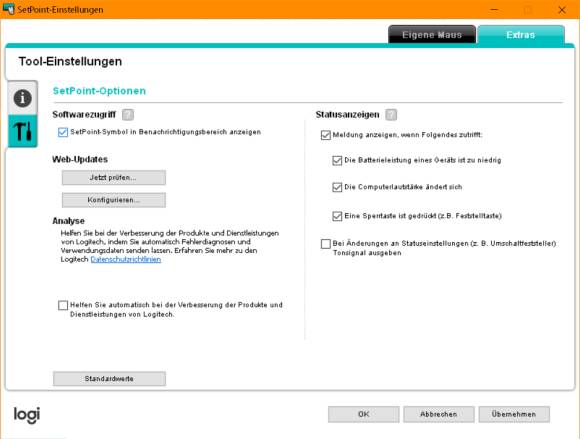Switch to the Eigene Maus tab
Viewport: 580px width, 439px height.
[x=432, y=35]
